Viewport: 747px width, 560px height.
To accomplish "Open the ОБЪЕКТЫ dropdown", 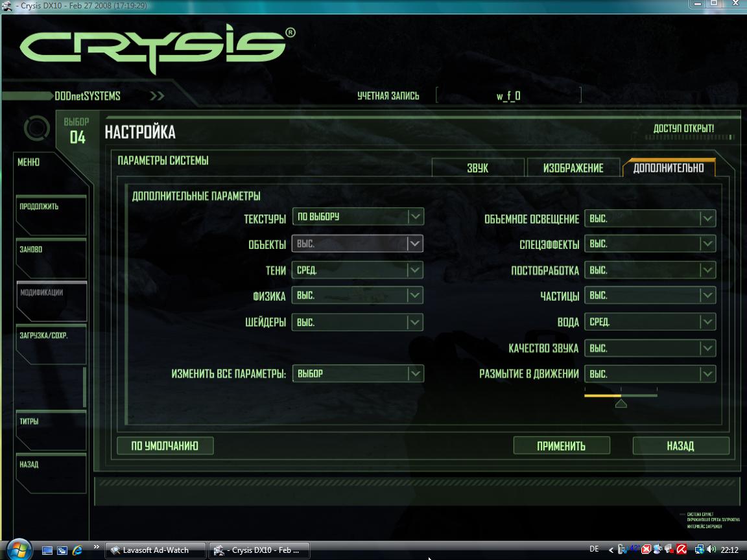I will (357, 243).
